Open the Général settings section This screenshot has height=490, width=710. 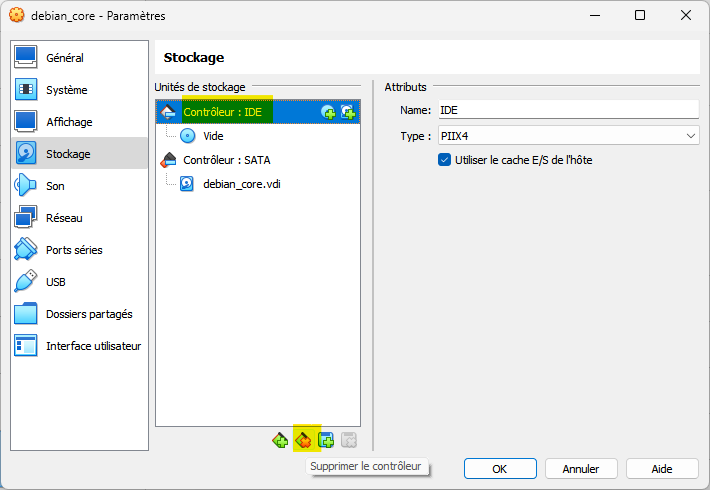click(x=79, y=58)
